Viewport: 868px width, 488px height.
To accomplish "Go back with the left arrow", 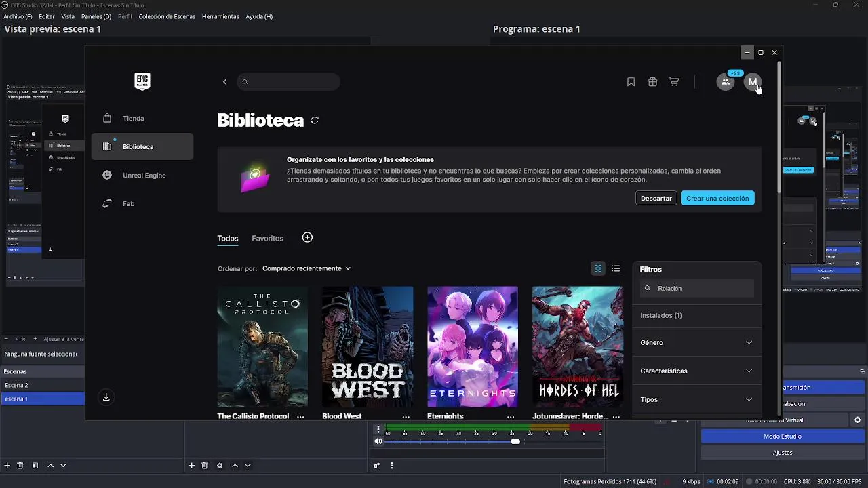I will 224,82.
